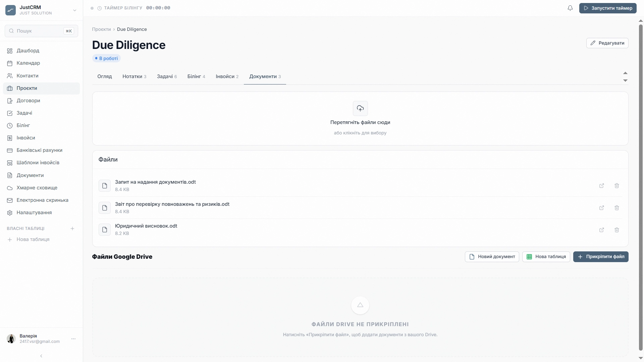Click Валерія user avatar

coord(11,339)
